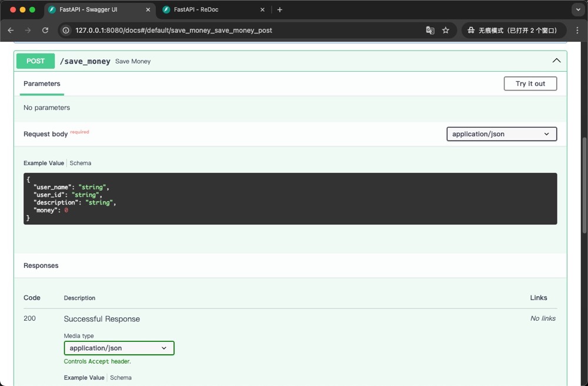Open the Google Translate icon in address bar

pyautogui.click(x=430, y=30)
